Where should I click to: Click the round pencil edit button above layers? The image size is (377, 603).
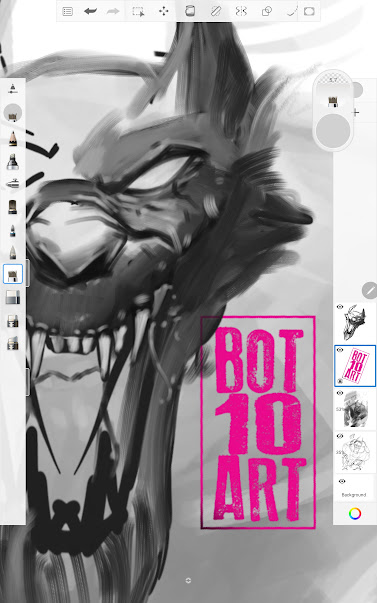pos(369,290)
